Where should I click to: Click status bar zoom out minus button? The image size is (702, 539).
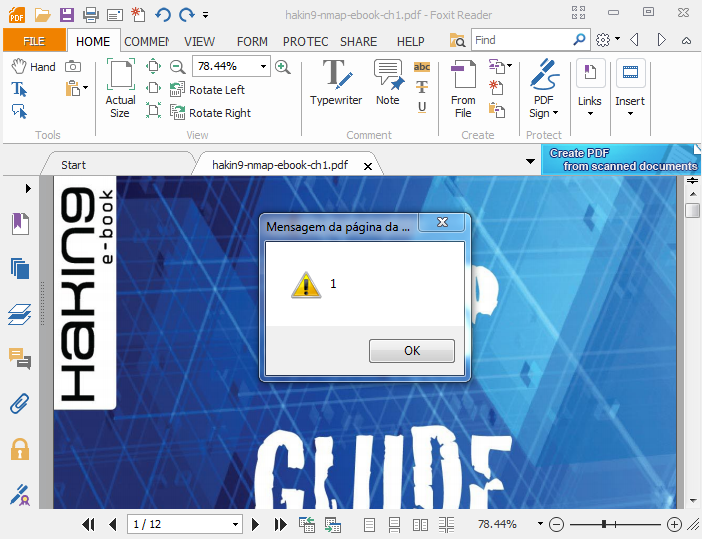pyautogui.click(x=556, y=524)
